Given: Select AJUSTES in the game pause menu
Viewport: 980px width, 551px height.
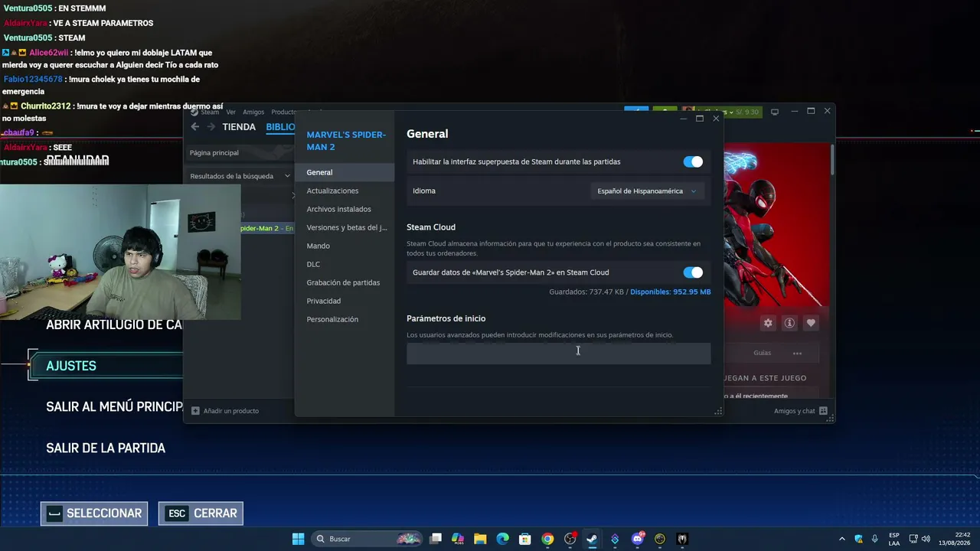Looking at the screenshot, I should [107, 366].
